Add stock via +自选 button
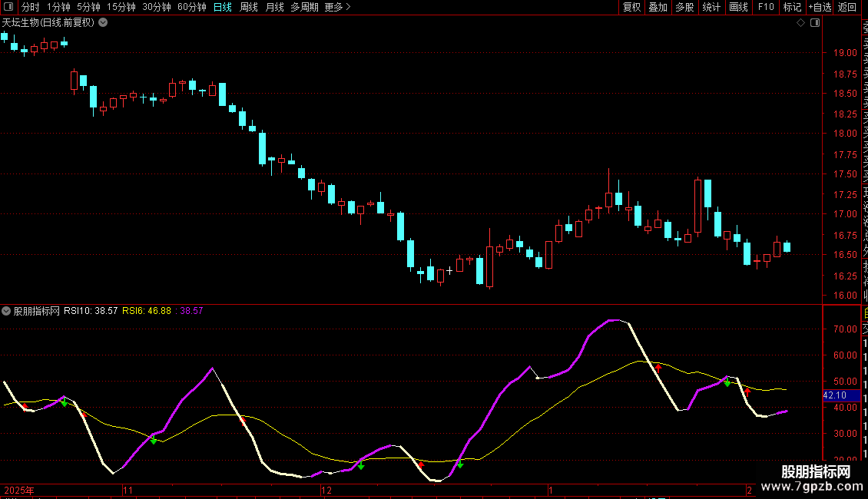The image size is (868, 499). coord(820,7)
